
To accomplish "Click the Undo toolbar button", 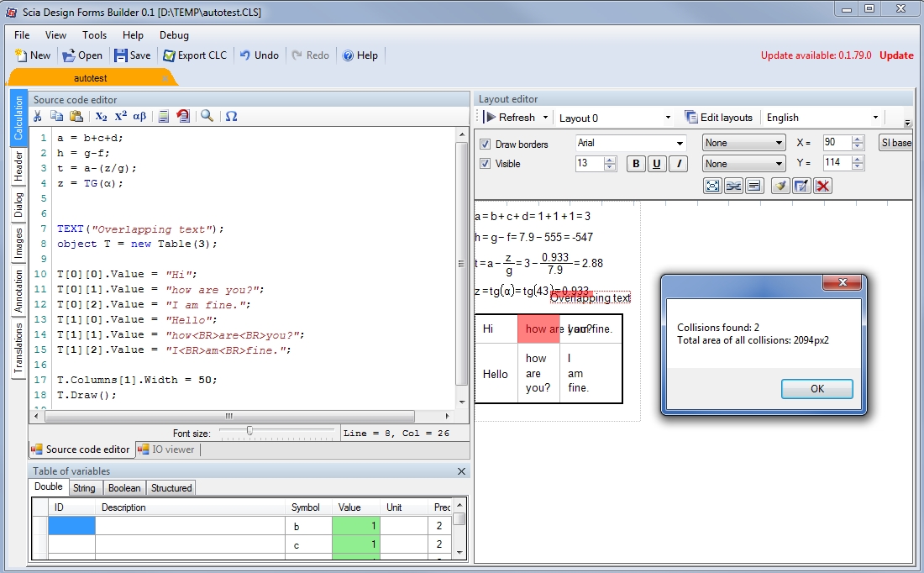I will pos(260,55).
